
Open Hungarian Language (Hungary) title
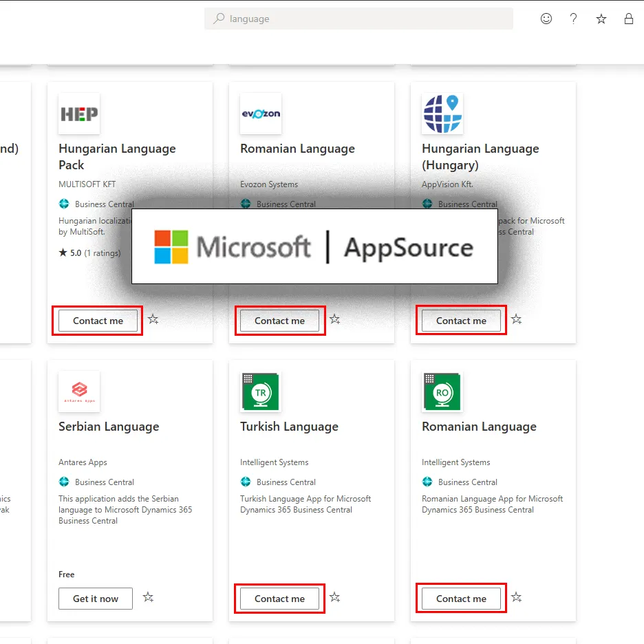[480, 156]
